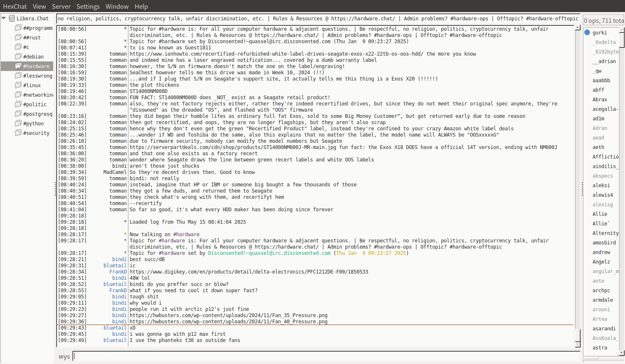Open the Server menu

[61, 6]
